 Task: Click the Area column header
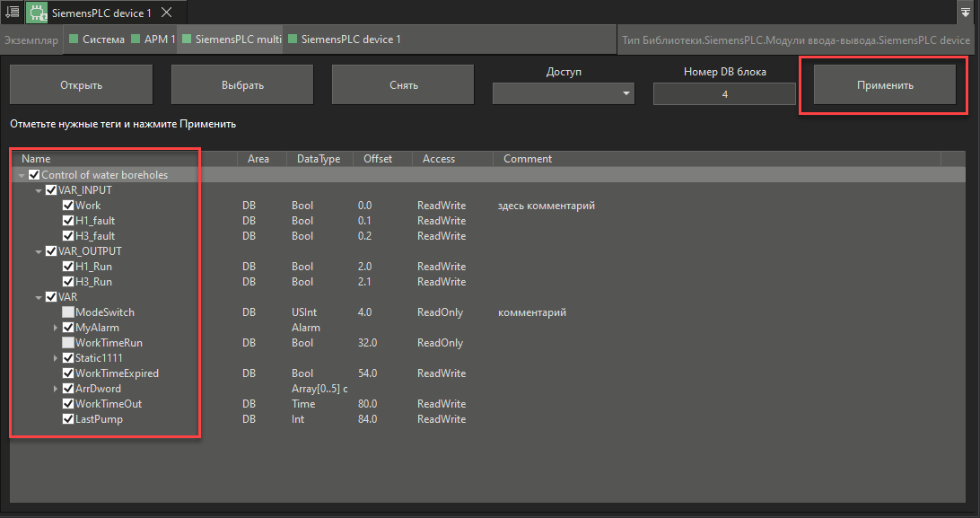pos(262,159)
